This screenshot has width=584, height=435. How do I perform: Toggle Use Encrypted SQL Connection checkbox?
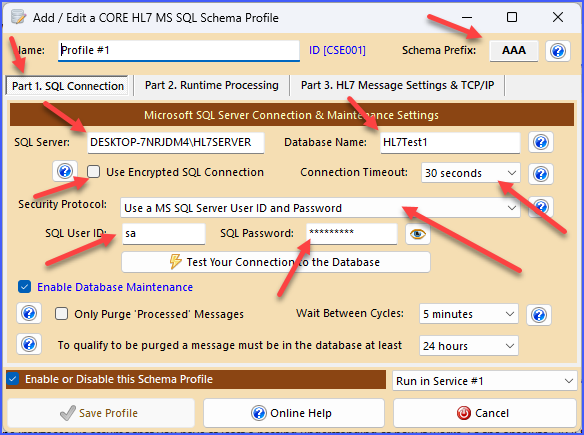pyautogui.click(x=93, y=172)
